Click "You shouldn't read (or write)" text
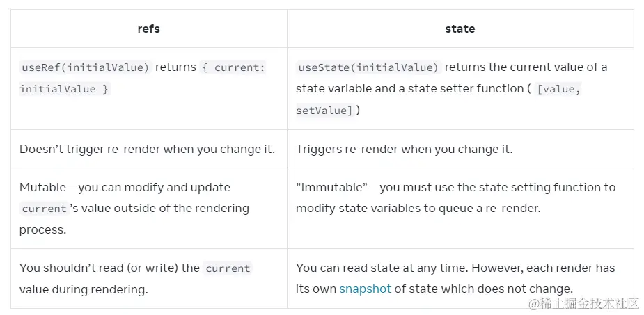This screenshot has width=644, height=315. tap(109, 268)
